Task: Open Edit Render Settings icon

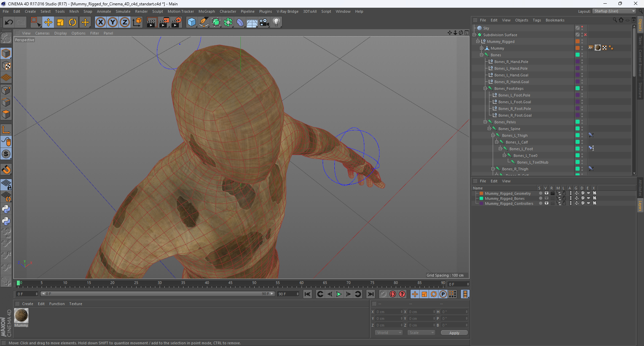Action: (176, 22)
